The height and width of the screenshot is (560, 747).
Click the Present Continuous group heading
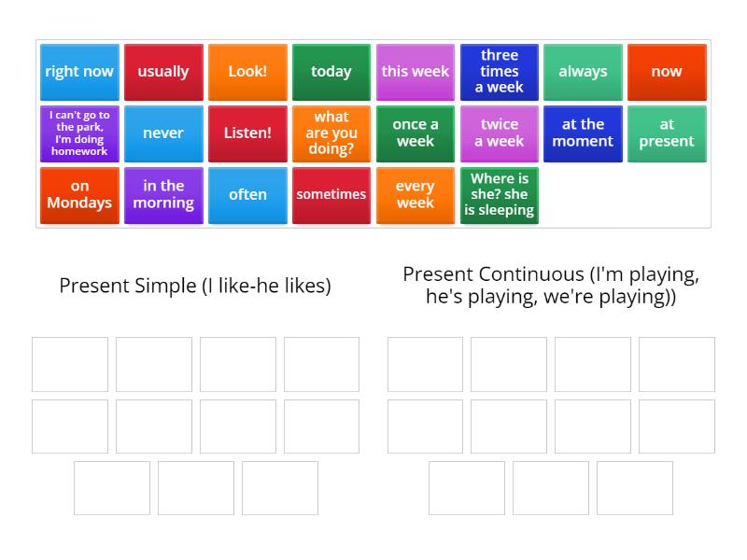click(551, 285)
